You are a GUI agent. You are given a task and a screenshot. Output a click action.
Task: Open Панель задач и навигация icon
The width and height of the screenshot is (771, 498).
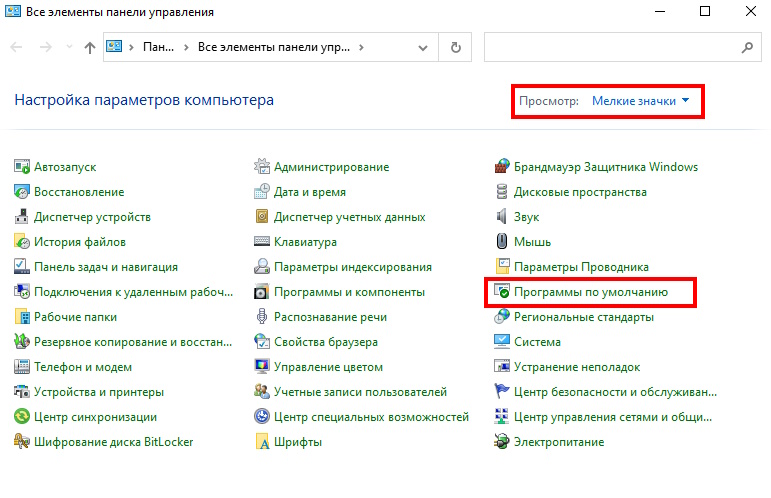(22, 267)
